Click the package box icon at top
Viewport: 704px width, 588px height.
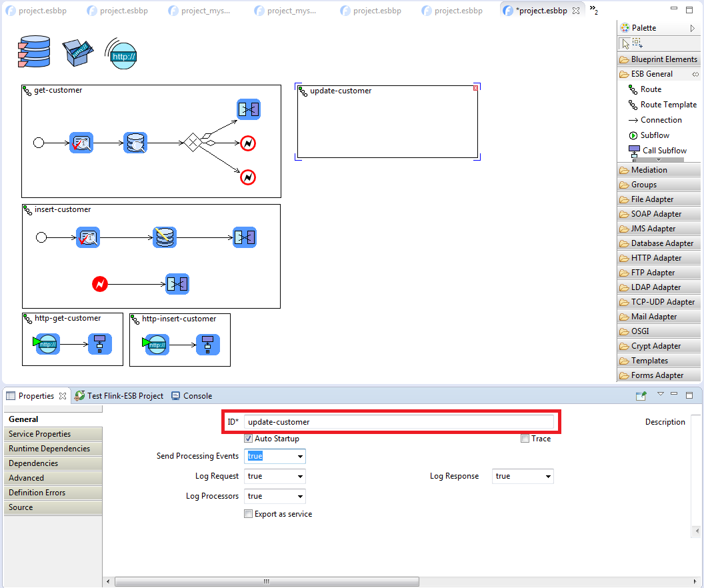tap(78, 52)
